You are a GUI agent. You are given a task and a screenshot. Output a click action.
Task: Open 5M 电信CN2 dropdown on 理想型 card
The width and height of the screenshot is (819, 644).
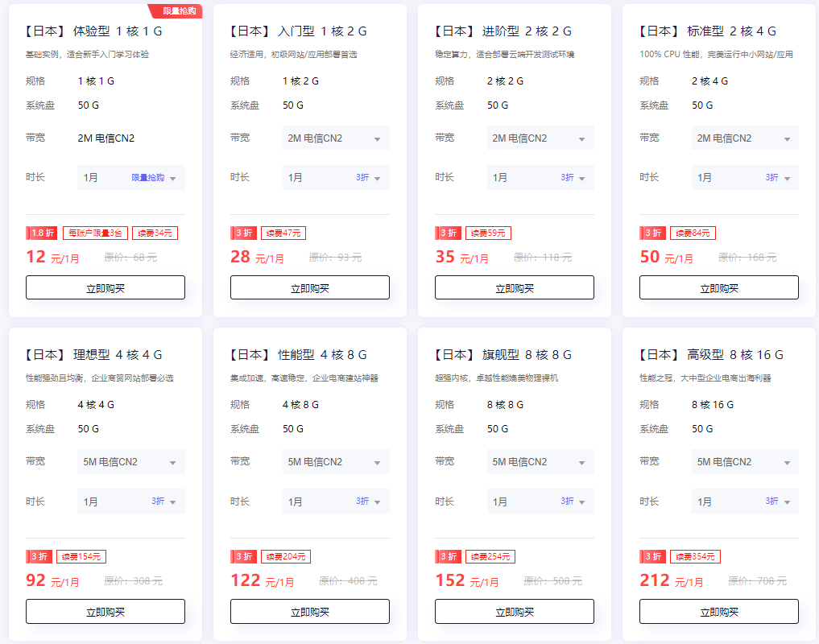click(x=131, y=462)
